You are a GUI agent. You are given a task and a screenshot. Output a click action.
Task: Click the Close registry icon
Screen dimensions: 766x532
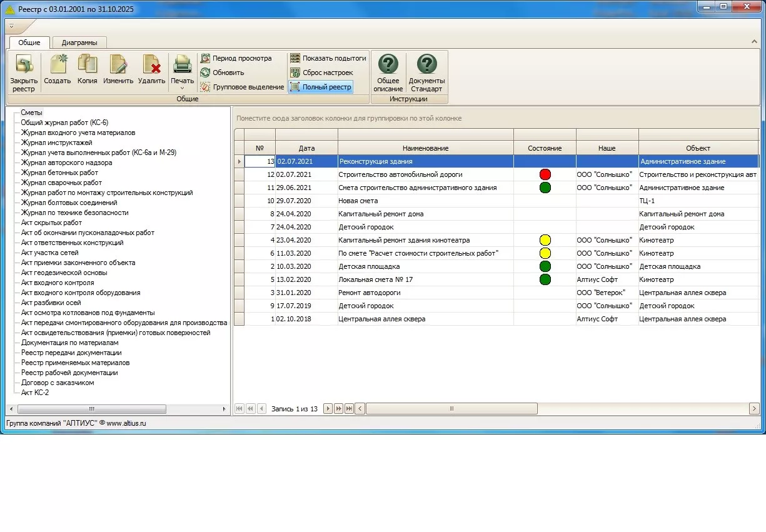pyautogui.click(x=24, y=65)
